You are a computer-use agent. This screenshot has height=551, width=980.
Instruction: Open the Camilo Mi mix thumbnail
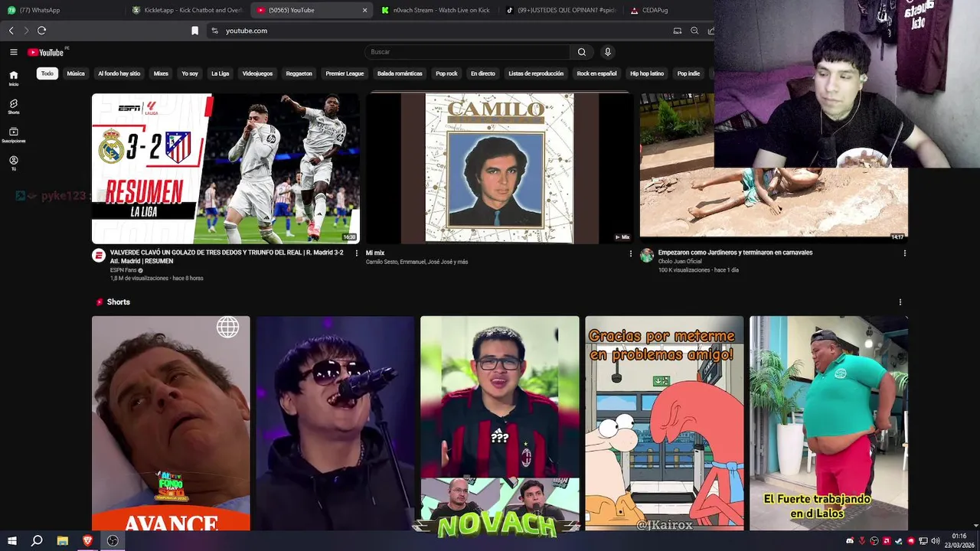click(x=500, y=168)
